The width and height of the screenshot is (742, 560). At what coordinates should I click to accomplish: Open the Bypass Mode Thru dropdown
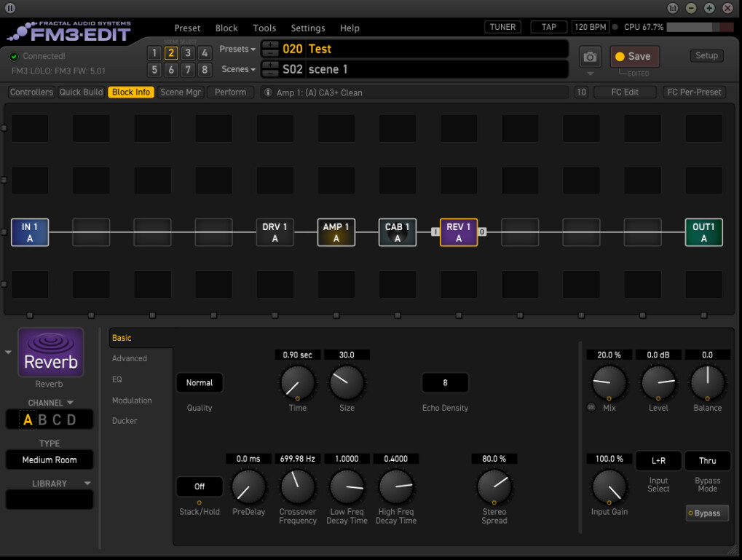click(x=708, y=460)
